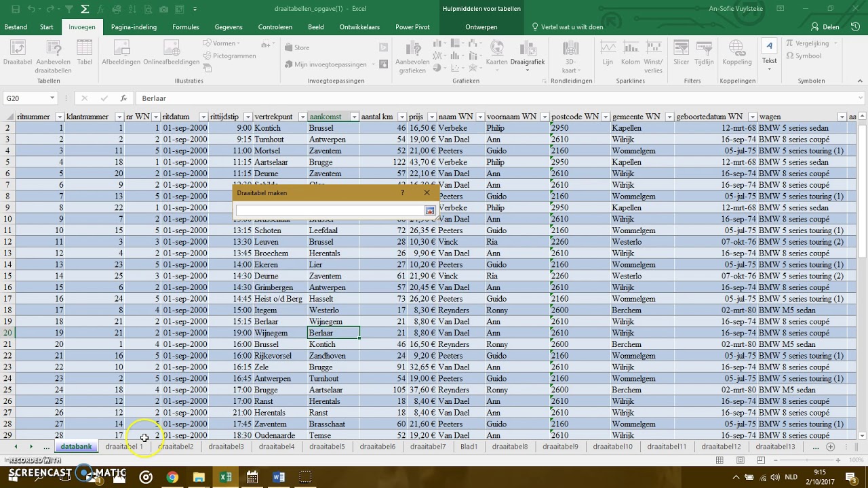The height and width of the screenshot is (488, 868).
Task: Switch to Page Layout view in status bar
Action: [x=741, y=460]
